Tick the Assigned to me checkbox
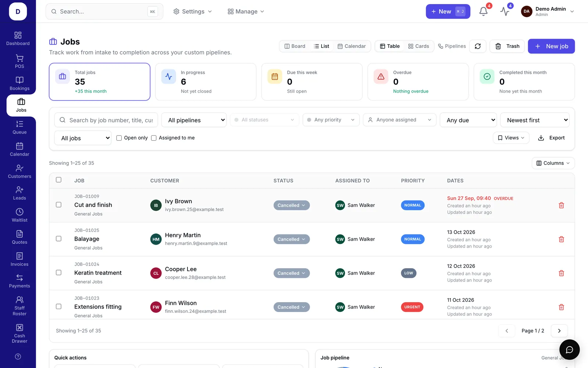 pyautogui.click(x=154, y=138)
